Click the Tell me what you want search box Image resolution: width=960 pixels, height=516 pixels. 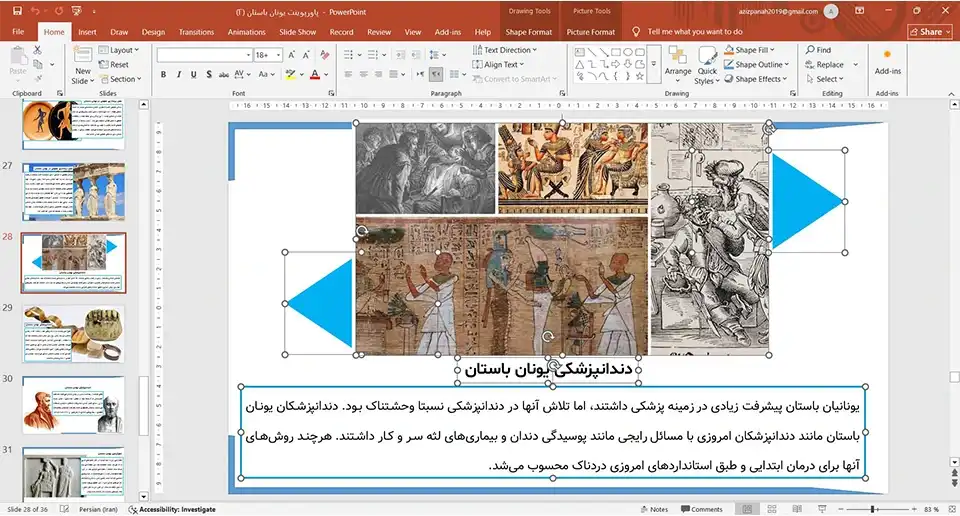689,32
